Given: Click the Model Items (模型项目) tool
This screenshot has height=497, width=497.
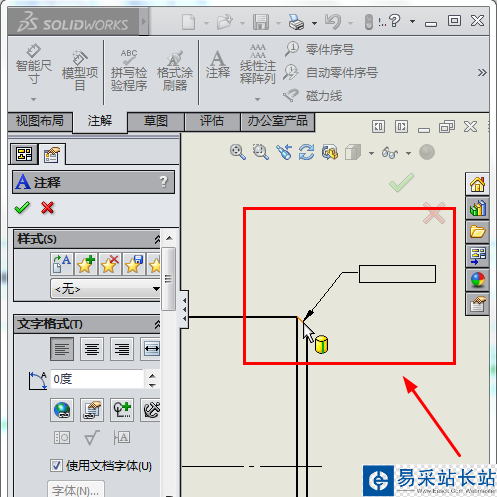Looking at the screenshot, I should point(80,71).
